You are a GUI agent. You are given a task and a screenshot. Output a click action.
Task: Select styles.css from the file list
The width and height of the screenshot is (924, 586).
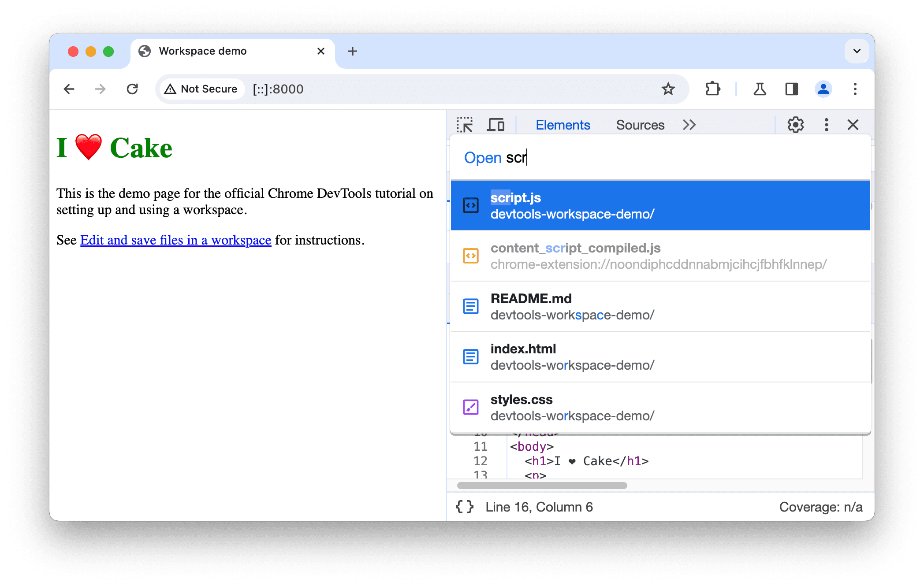tap(662, 406)
